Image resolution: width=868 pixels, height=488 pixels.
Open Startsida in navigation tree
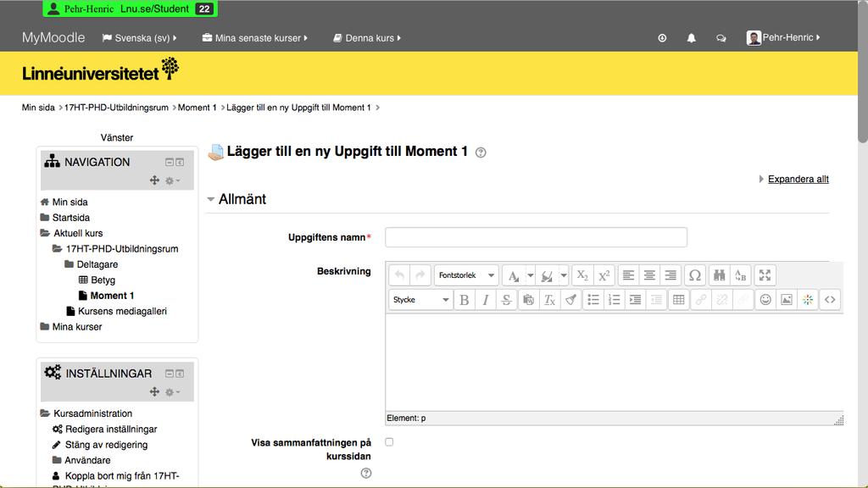click(71, 218)
